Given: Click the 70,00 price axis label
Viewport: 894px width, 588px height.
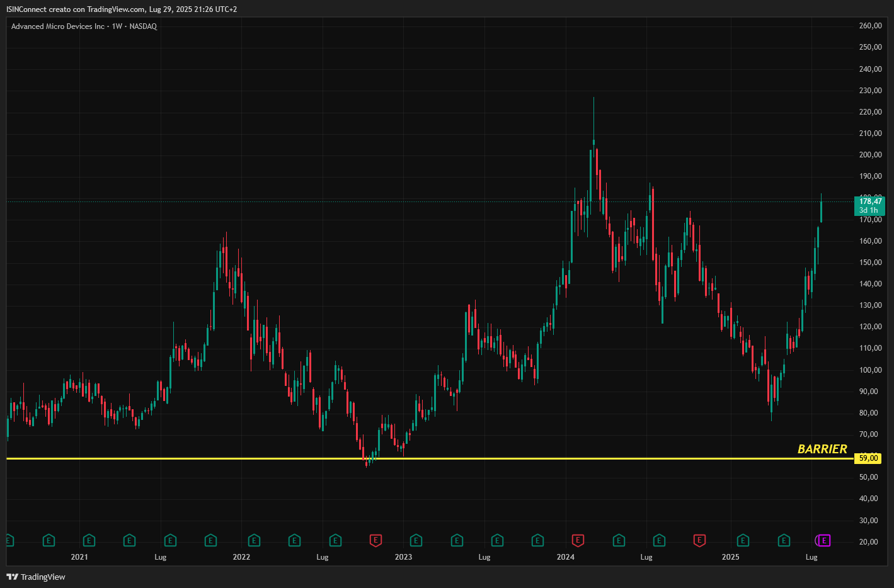Looking at the screenshot, I should pos(869,434).
